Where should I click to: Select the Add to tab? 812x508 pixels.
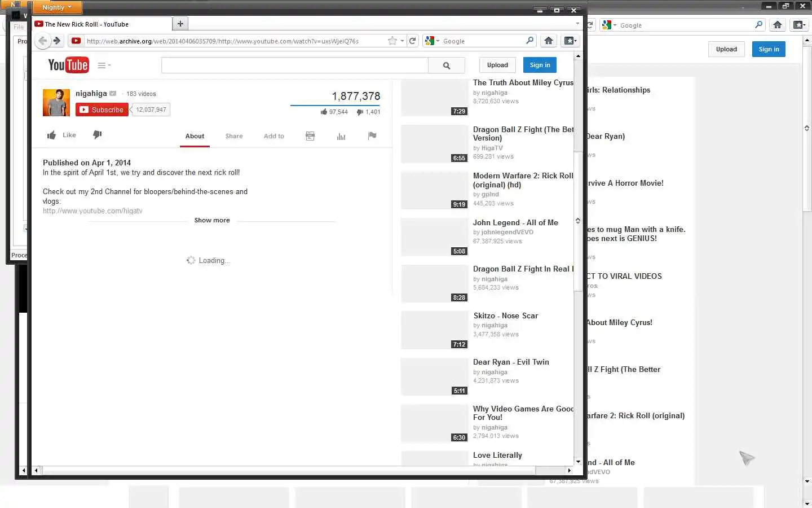click(274, 136)
